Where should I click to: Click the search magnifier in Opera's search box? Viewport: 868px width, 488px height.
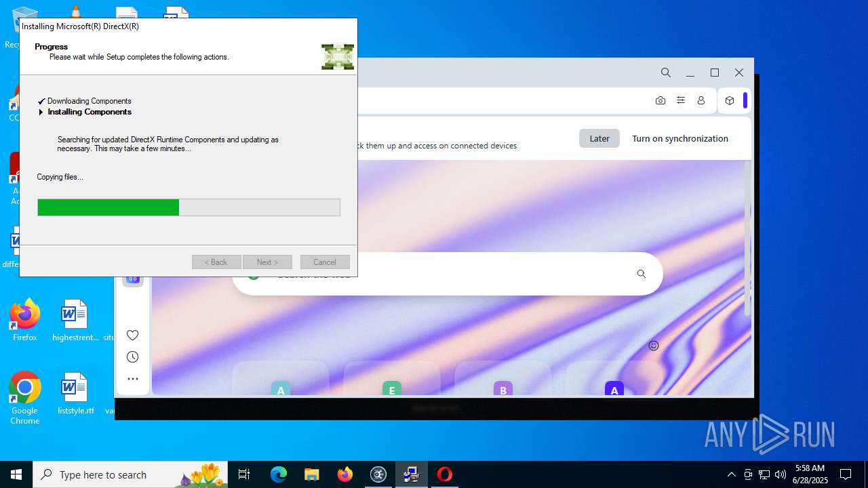pos(641,274)
